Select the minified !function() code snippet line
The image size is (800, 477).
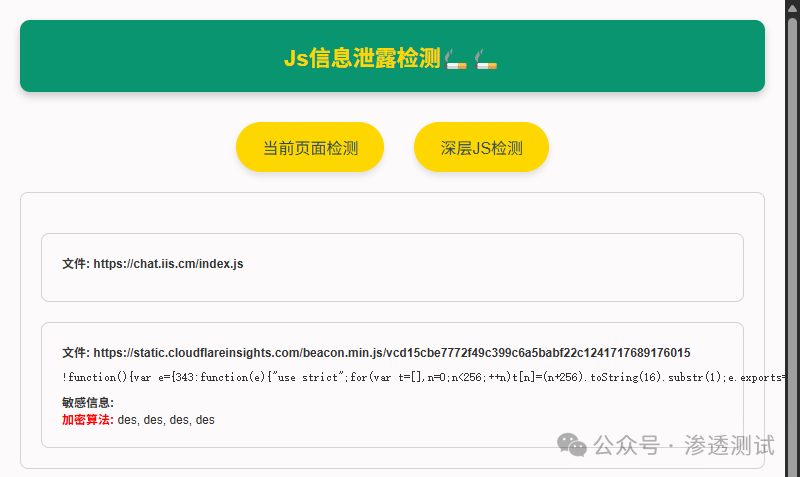[400, 377]
